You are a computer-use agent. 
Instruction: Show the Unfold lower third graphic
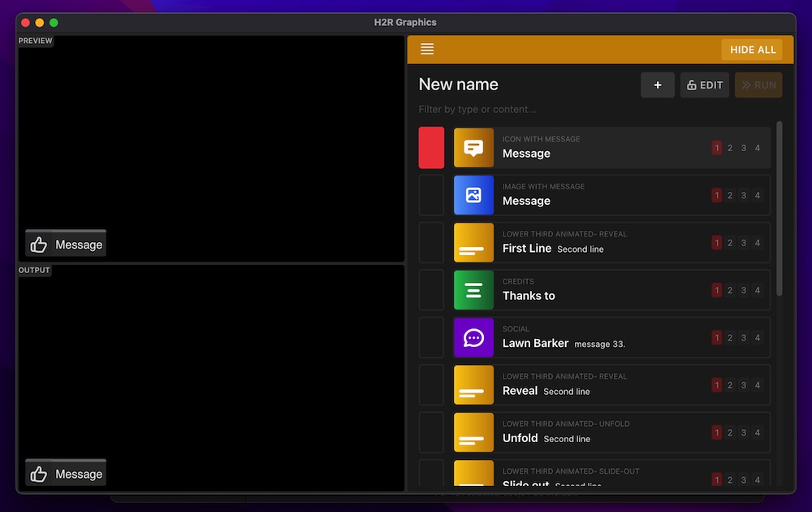point(431,432)
